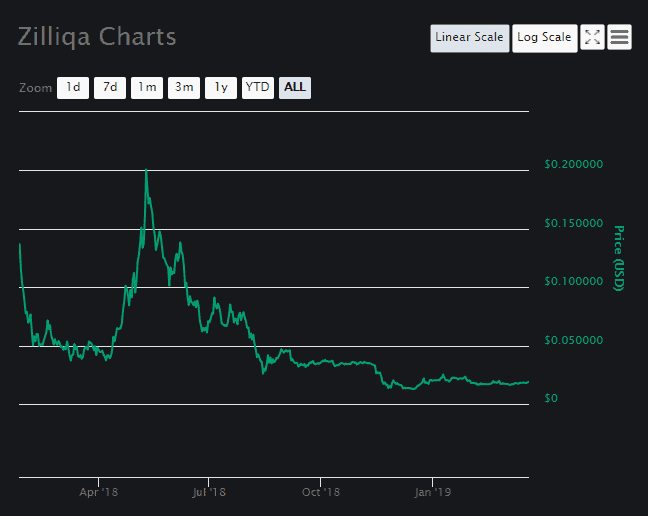
Task: Set zoom range to 1m
Action: coord(147,88)
